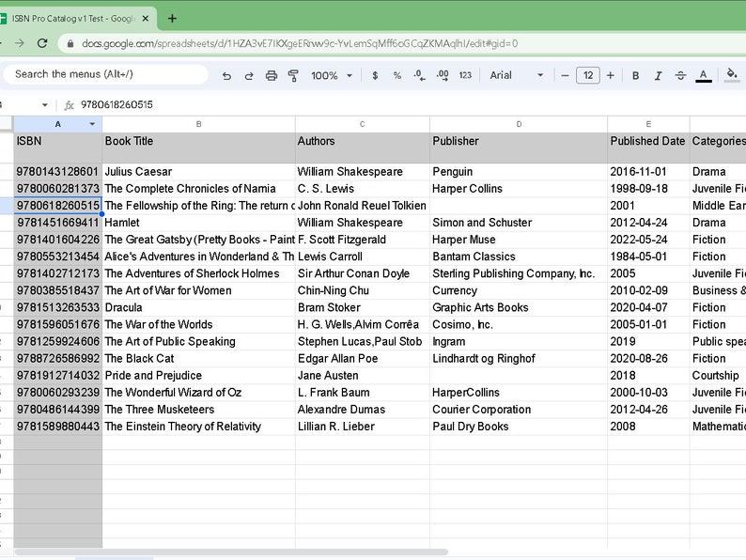Select the Julius Caesar title cell
746x560 pixels.
pyautogui.click(x=198, y=172)
